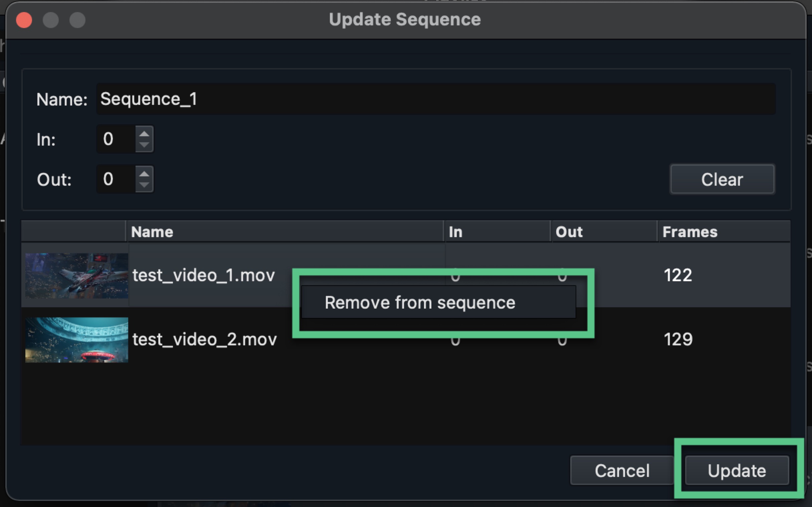Viewport: 812px width, 507px height.
Task: Click the test_video_2.mov thumbnail
Action: tap(76, 339)
